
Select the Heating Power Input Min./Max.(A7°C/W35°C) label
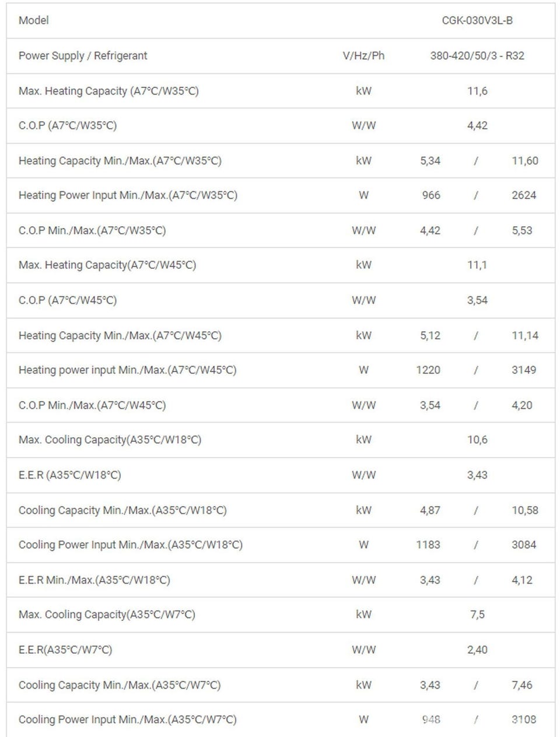coord(128,195)
